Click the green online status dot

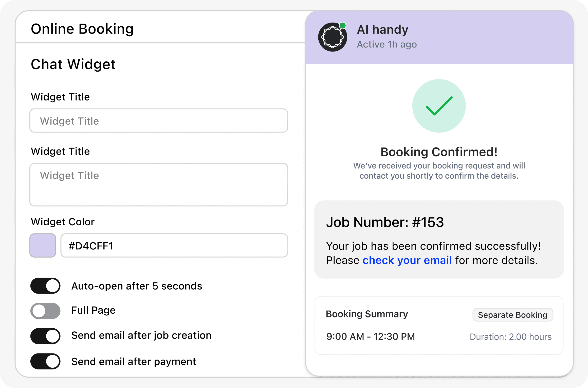click(x=342, y=25)
